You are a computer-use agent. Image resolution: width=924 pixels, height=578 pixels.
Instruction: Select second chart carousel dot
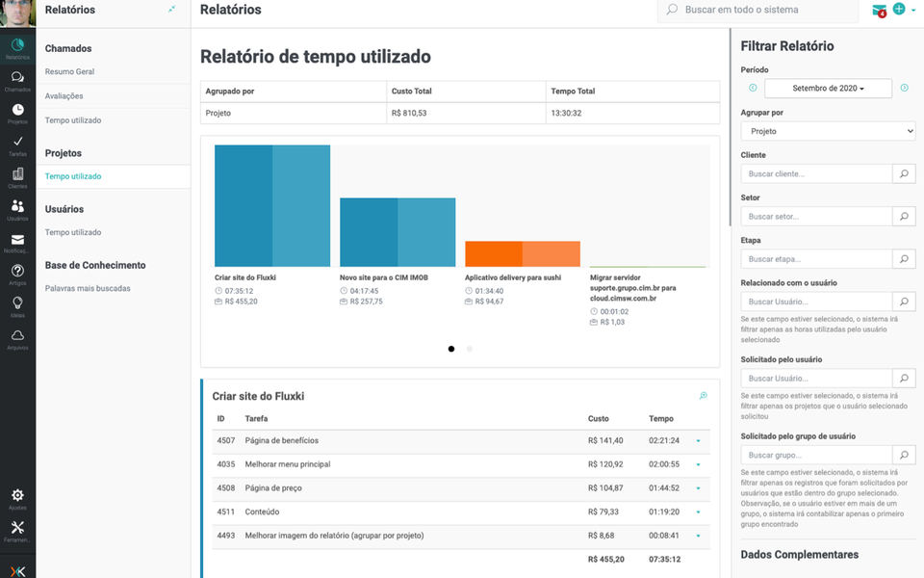pyautogui.click(x=470, y=349)
